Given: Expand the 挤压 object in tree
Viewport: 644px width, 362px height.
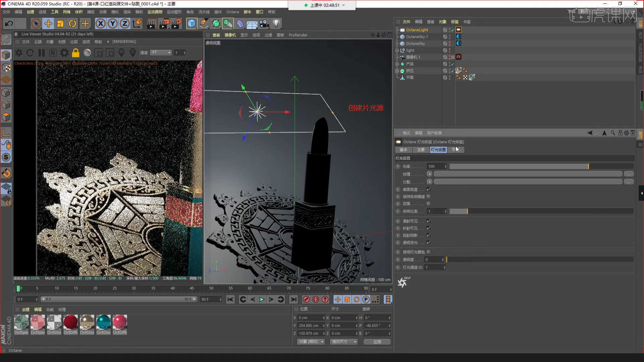Looking at the screenshot, I should [397, 71].
